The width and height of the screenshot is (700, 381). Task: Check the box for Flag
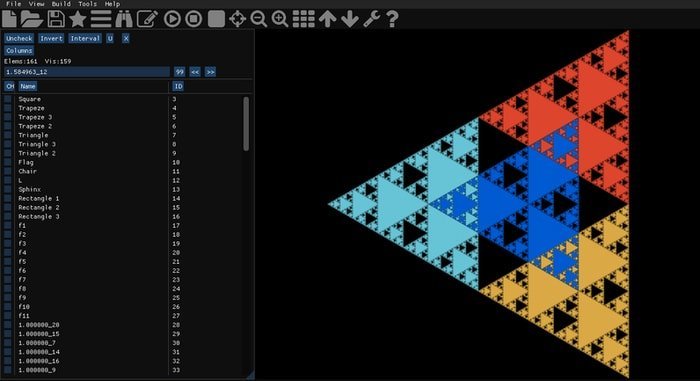[8, 162]
